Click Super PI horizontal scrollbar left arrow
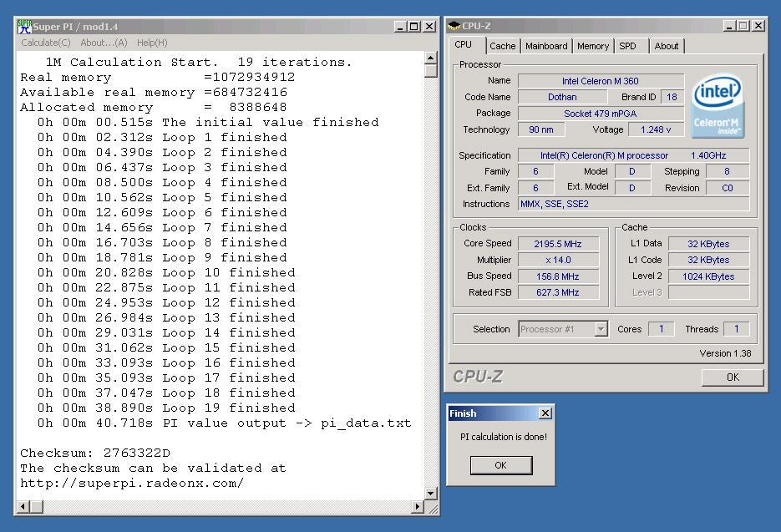Image resolution: width=781 pixels, height=532 pixels. click(23, 507)
